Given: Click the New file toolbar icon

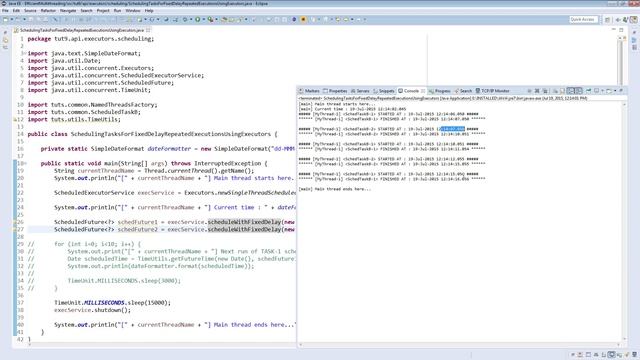Looking at the screenshot, I should coord(5,19).
